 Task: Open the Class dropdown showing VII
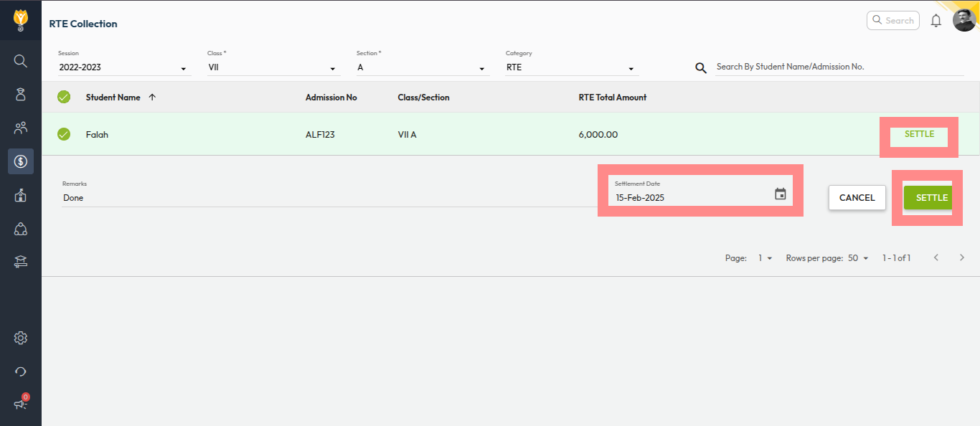pos(273,67)
